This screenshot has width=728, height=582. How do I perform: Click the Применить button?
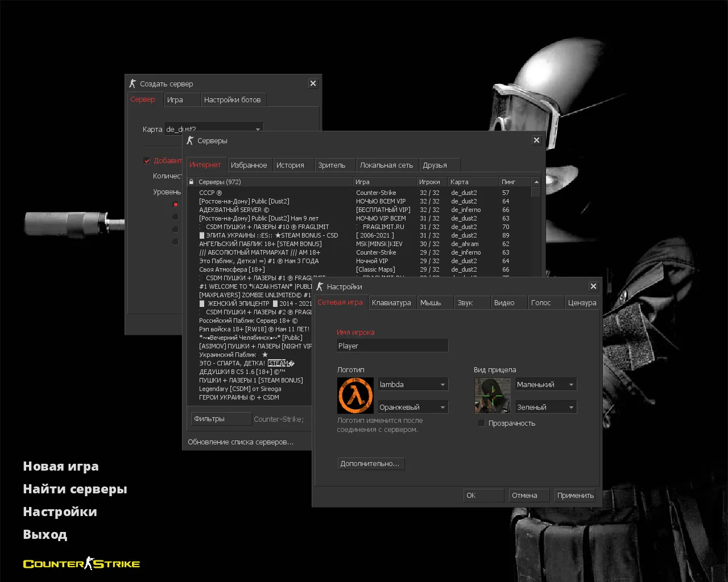575,496
